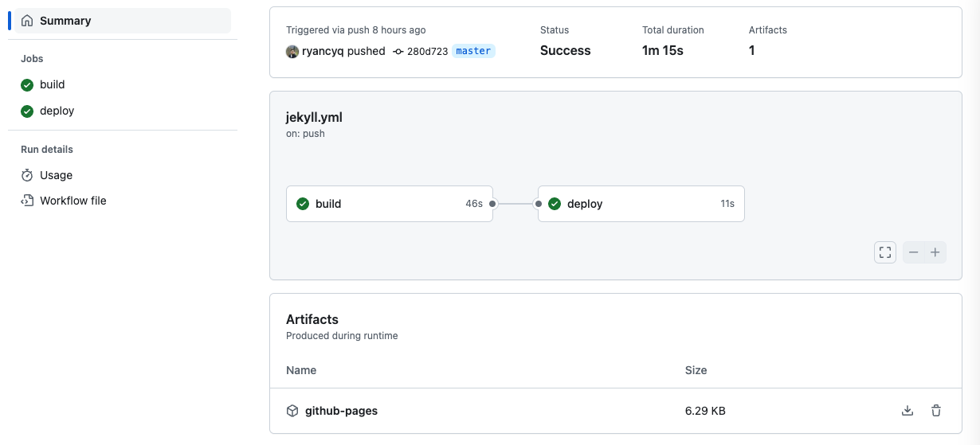980x445 pixels.
Task: Click green check icon next to sidebar deploy
Action: [x=27, y=111]
